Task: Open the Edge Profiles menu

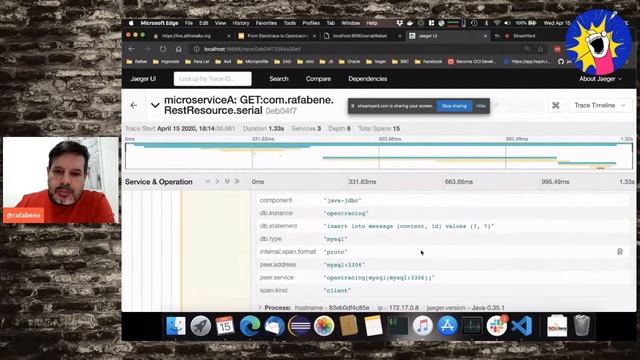Action: point(311,23)
